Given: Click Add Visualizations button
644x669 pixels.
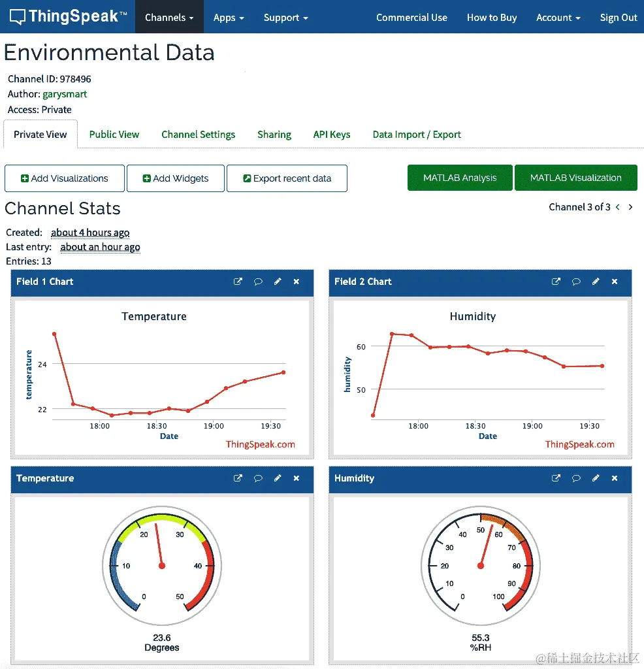Looking at the screenshot, I should (65, 178).
